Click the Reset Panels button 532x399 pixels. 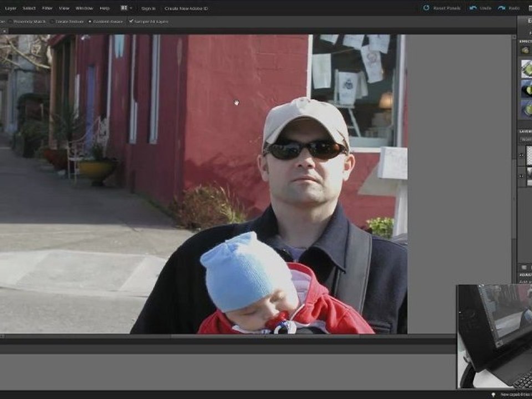click(x=442, y=8)
